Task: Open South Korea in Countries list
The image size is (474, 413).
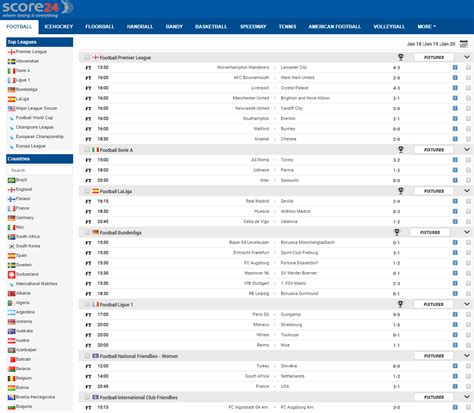Action: coord(28,246)
